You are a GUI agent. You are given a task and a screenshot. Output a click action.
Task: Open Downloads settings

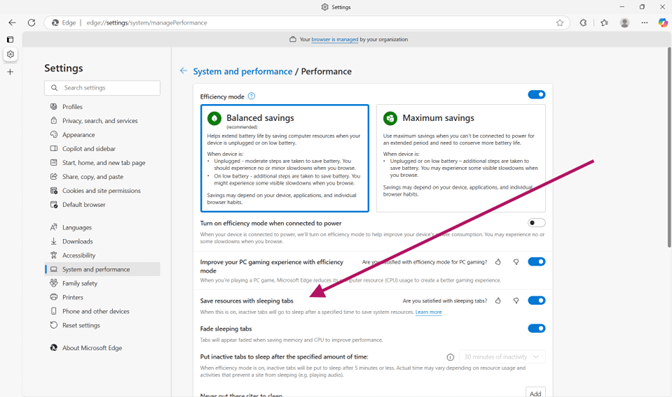tap(102, 241)
